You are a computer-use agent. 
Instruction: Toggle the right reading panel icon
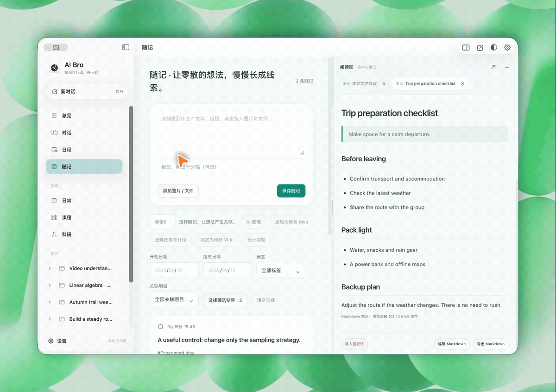tap(466, 47)
